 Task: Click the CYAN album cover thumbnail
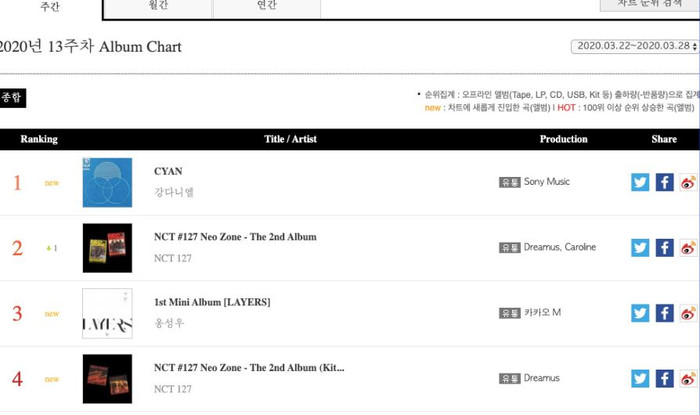pos(107,183)
